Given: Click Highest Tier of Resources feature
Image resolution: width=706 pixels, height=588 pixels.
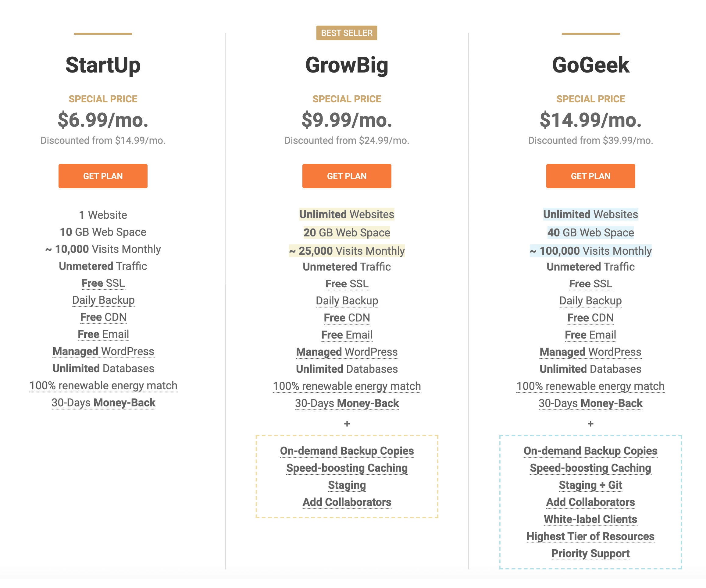Looking at the screenshot, I should tap(590, 536).
